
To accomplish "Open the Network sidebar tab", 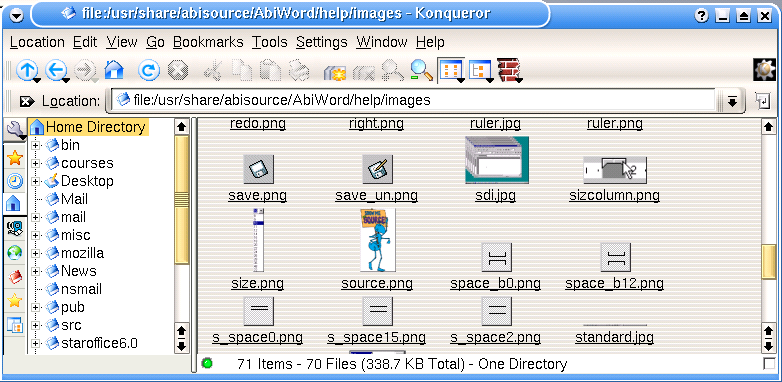I will pos(14,229).
